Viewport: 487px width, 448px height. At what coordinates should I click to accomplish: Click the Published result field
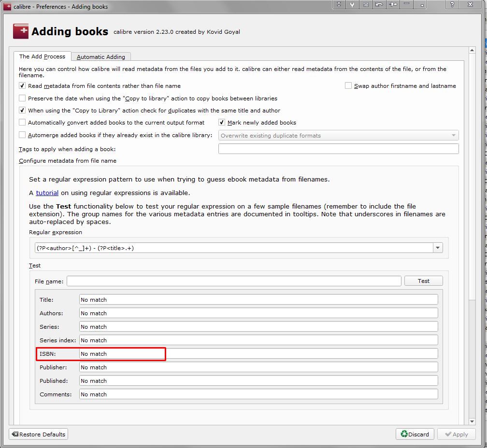[x=258, y=381]
